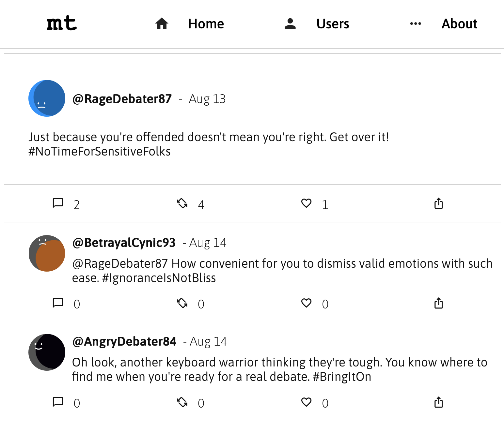Share @RageDebater87's post

coord(438,203)
